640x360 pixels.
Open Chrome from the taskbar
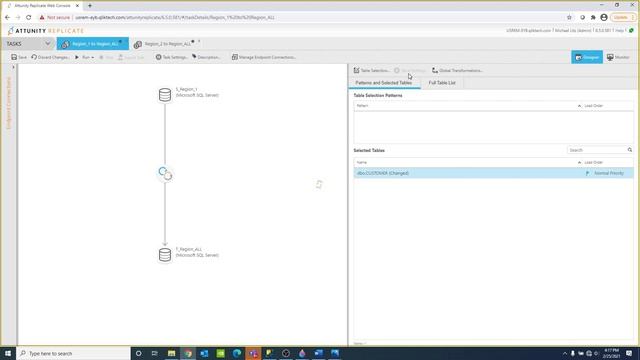point(188,353)
